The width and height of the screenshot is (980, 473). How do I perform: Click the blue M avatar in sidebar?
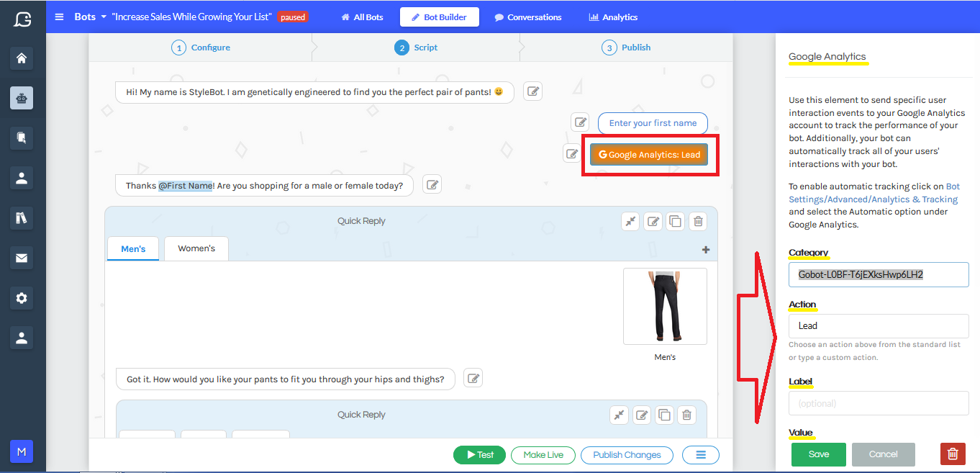[x=22, y=451]
